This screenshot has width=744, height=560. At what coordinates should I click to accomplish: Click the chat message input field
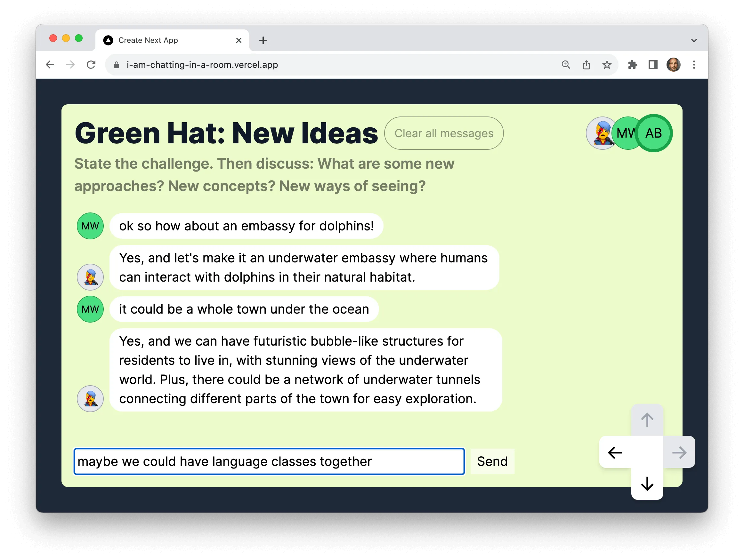(269, 461)
